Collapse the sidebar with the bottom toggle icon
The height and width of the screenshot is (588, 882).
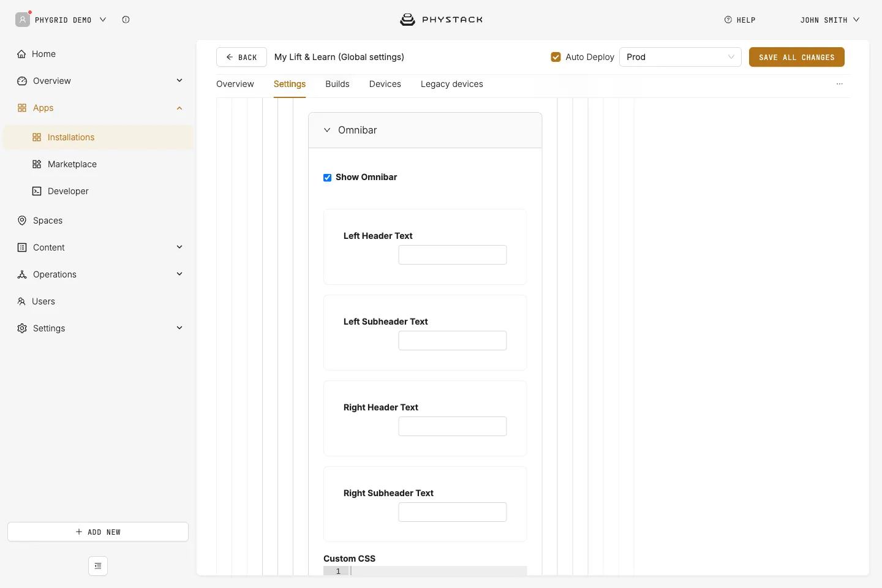pyautogui.click(x=98, y=566)
